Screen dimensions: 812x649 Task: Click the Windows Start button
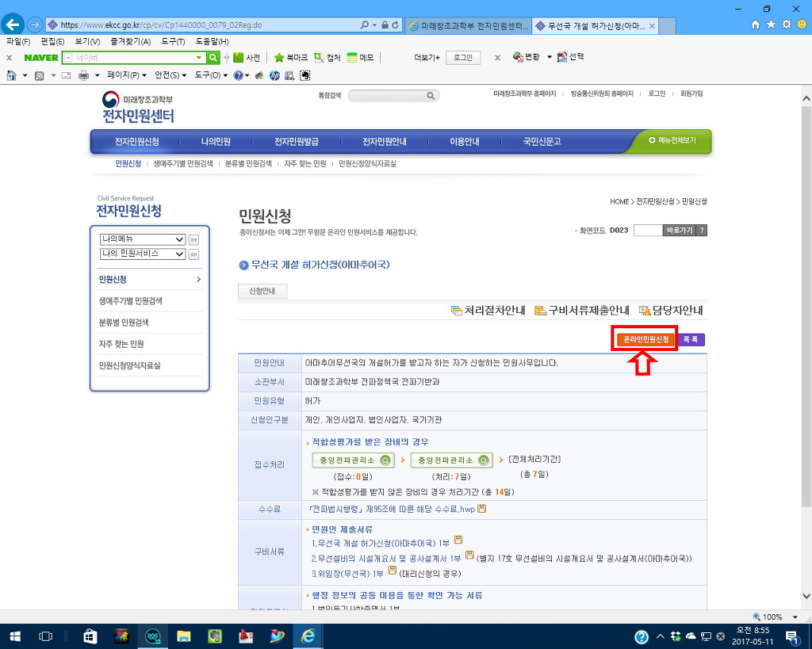[x=15, y=636]
